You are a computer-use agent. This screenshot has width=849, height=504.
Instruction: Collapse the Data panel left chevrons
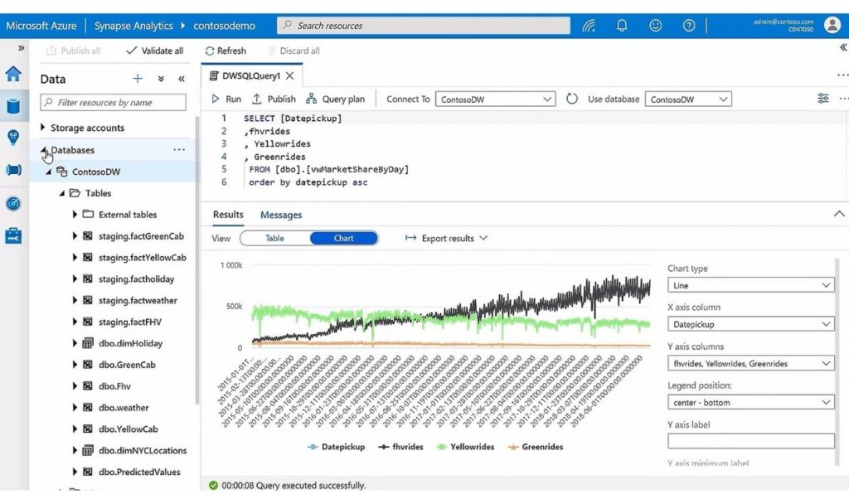pyautogui.click(x=182, y=79)
